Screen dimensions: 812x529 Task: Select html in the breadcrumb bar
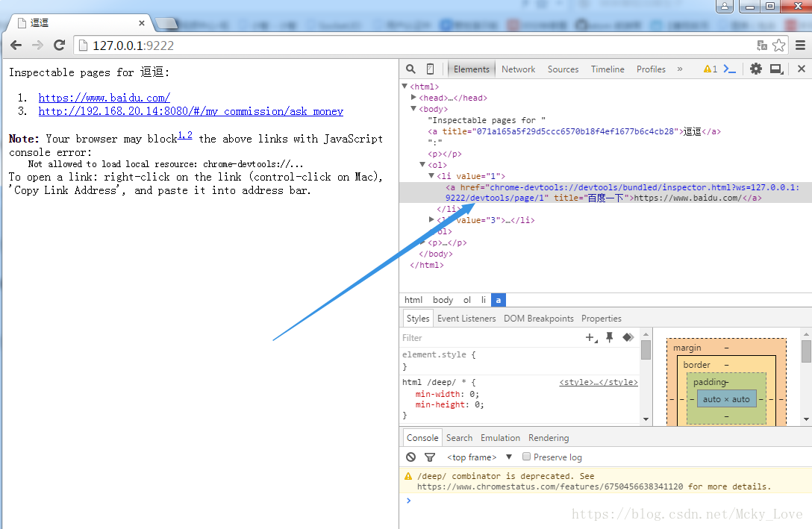point(413,300)
